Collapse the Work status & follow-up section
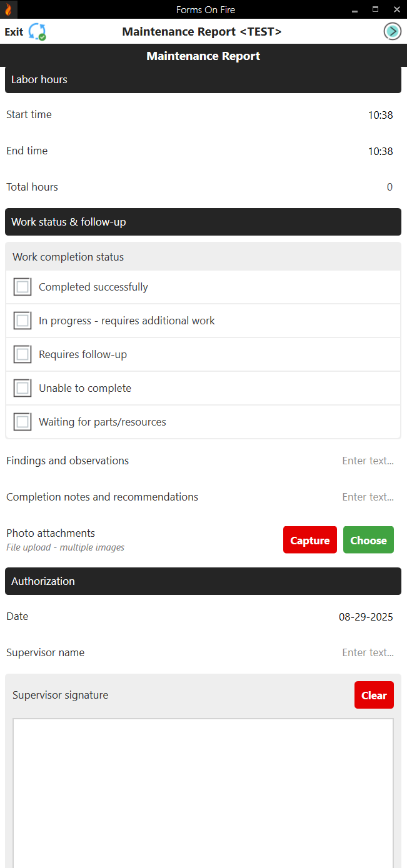This screenshot has height=868, width=407. pos(203,222)
